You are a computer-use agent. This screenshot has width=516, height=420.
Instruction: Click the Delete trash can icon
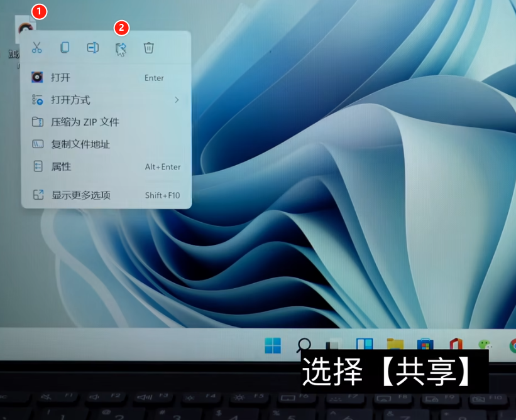point(148,48)
